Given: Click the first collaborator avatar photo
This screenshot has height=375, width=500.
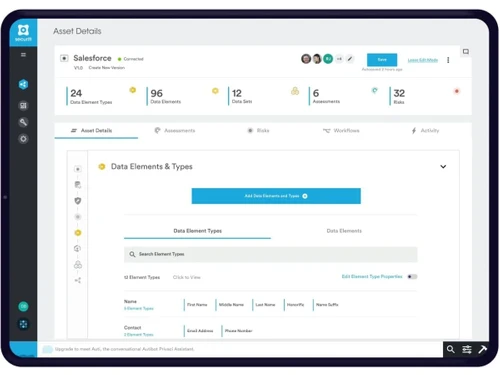Looking at the screenshot, I should tap(306, 59).
